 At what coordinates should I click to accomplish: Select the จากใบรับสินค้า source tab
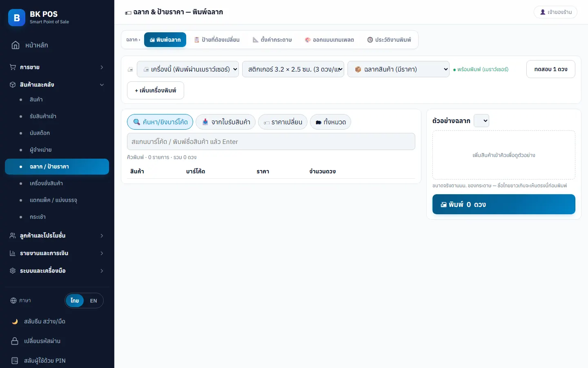click(x=226, y=122)
